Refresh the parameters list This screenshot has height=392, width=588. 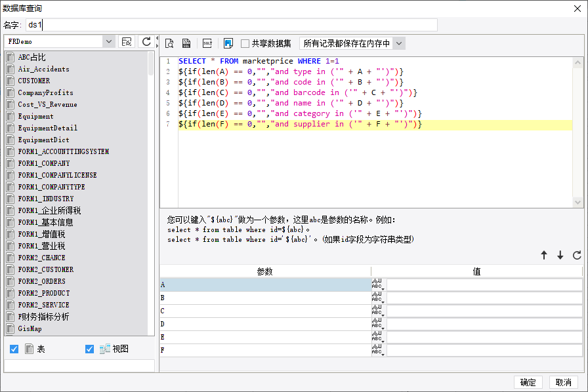(x=577, y=255)
